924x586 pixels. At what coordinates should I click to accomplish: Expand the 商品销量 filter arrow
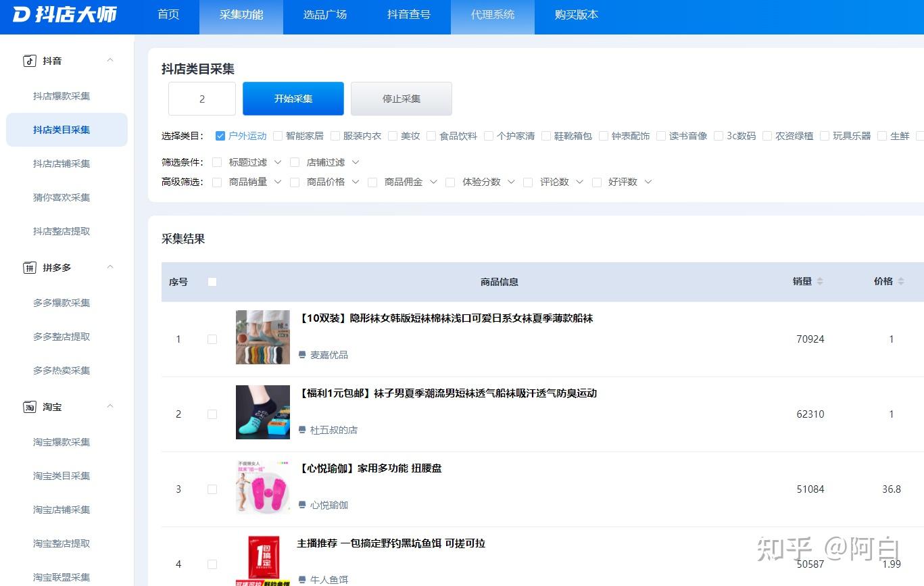click(278, 182)
